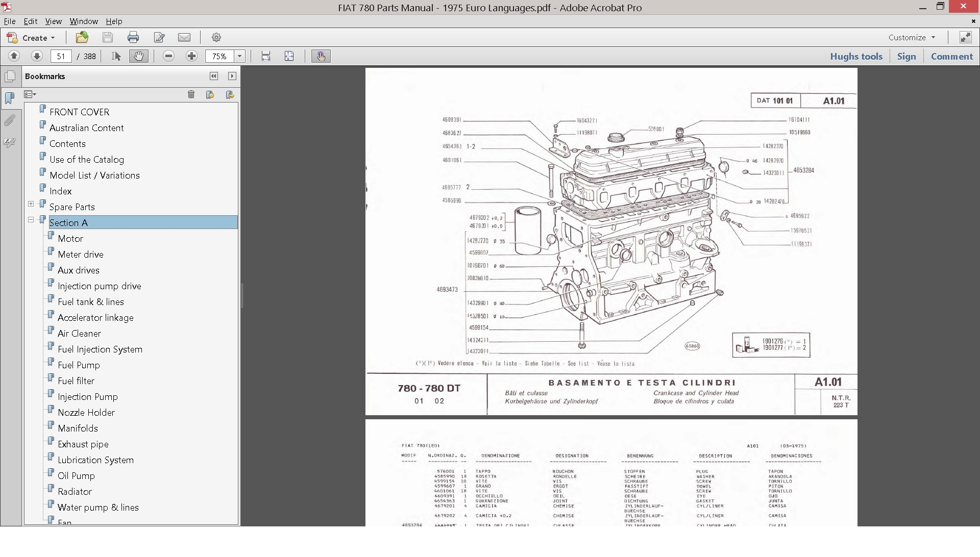
Task: Select the Radiator bookmark
Action: 75,492
